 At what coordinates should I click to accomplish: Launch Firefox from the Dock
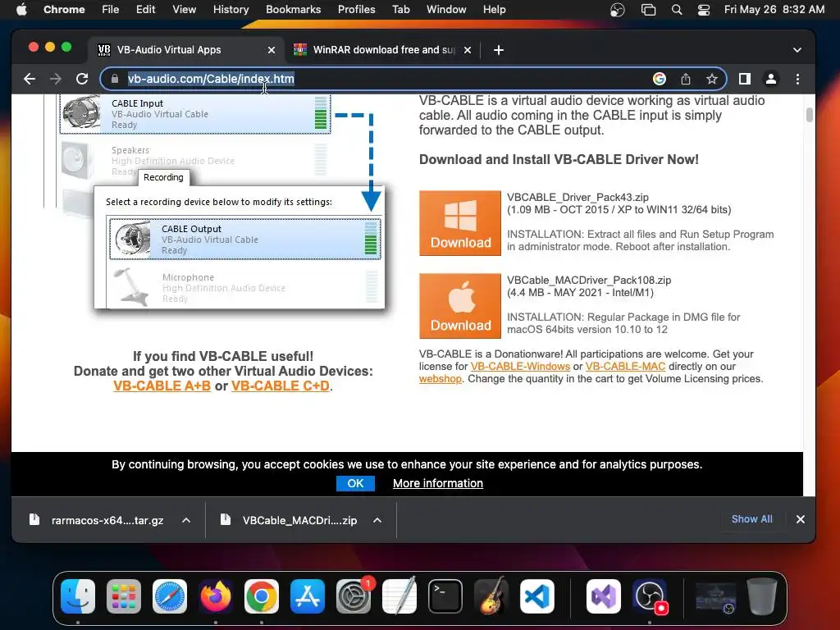[x=216, y=596]
